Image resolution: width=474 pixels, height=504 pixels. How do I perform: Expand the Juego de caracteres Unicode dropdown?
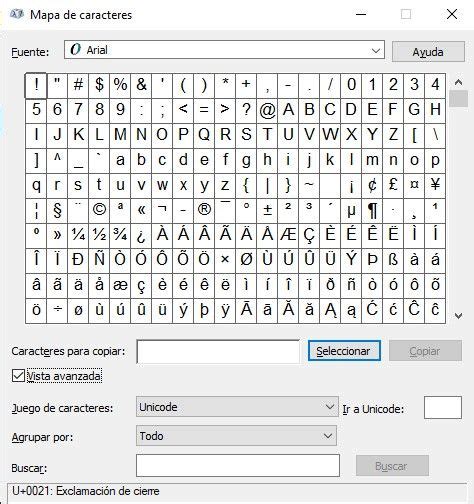pyautogui.click(x=237, y=407)
